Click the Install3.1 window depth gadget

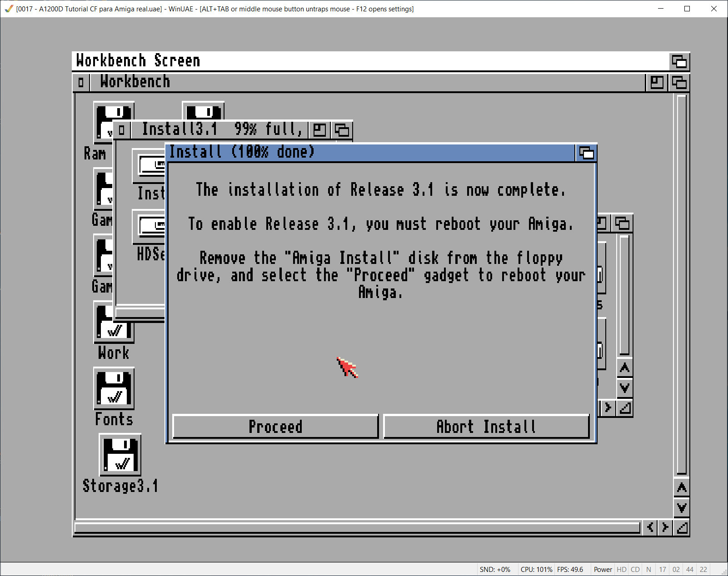pyautogui.click(x=342, y=130)
